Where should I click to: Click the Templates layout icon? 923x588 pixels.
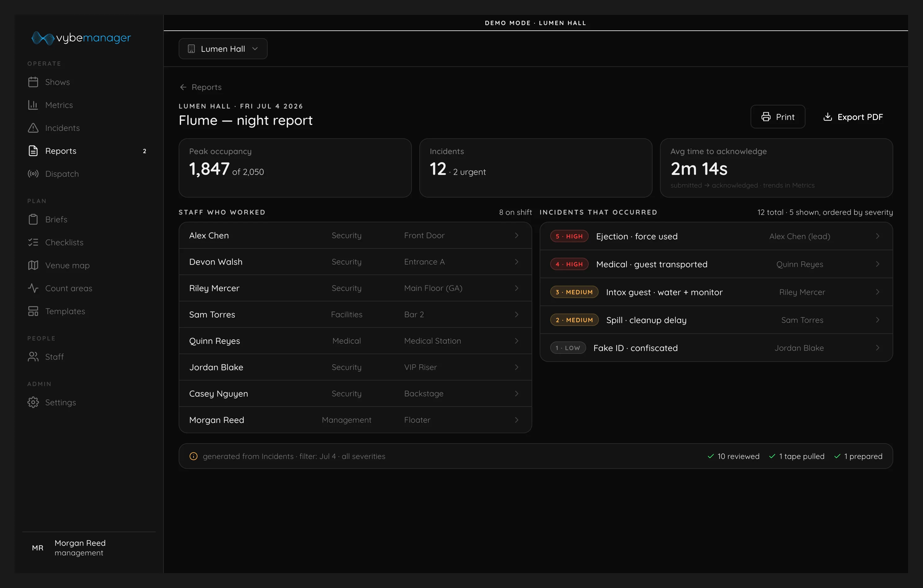pos(33,311)
